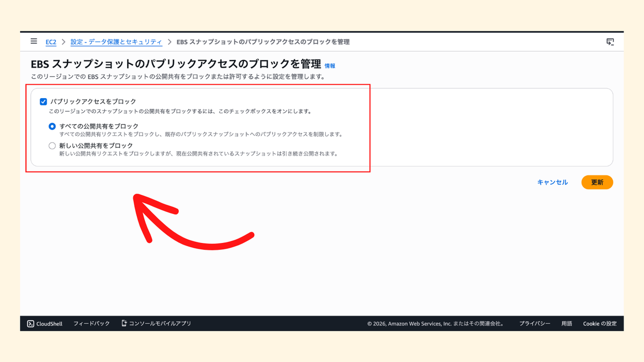Launch CloudShell from the footer
Image resolution: width=644 pixels, height=362 pixels.
[x=45, y=323]
